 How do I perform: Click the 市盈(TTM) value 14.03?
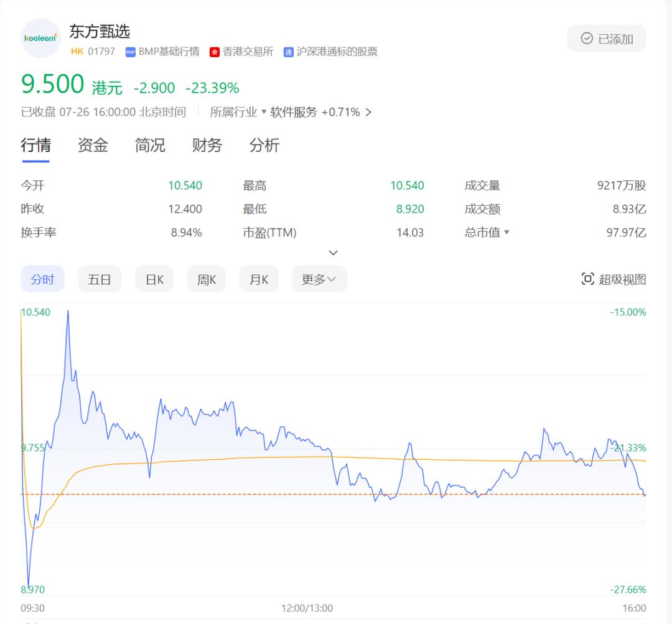(x=409, y=233)
